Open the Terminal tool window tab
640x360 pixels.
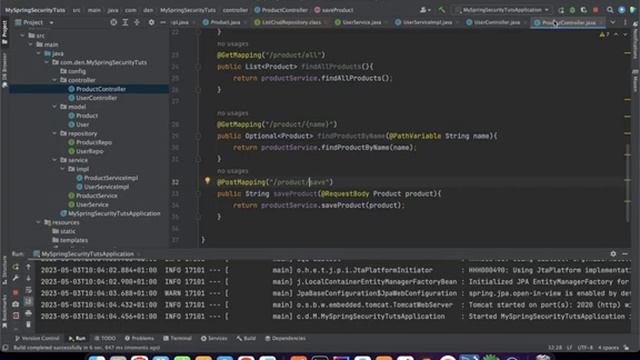pyautogui.click(x=178, y=338)
